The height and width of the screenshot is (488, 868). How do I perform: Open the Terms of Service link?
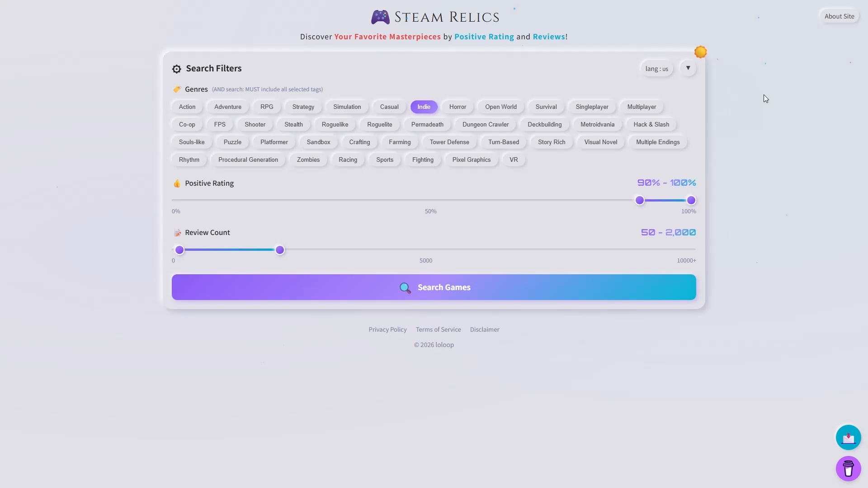click(438, 329)
